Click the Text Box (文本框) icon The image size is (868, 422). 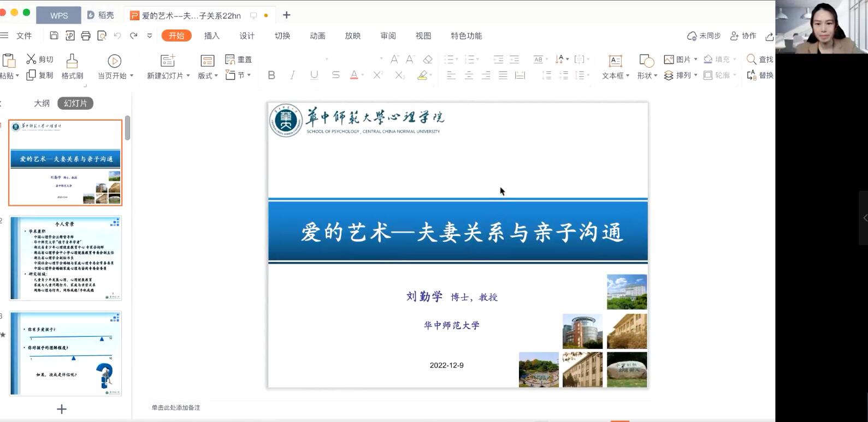pyautogui.click(x=615, y=61)
